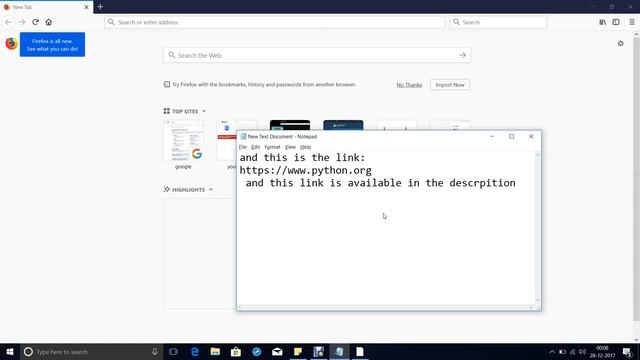
Task: Open Sticky Notes taskbar icon
Action: 298,351
